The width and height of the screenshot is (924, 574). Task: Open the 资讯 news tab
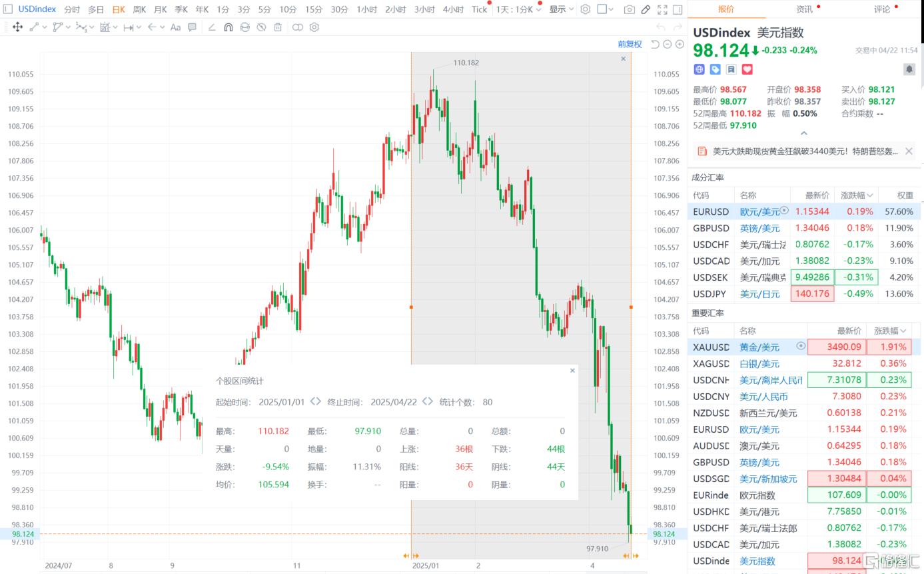point(804,9)
